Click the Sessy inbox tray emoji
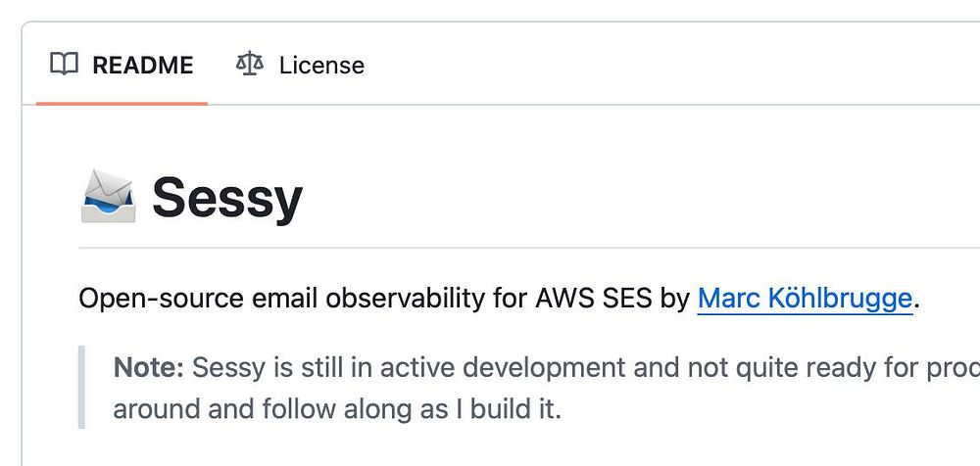 107,197
